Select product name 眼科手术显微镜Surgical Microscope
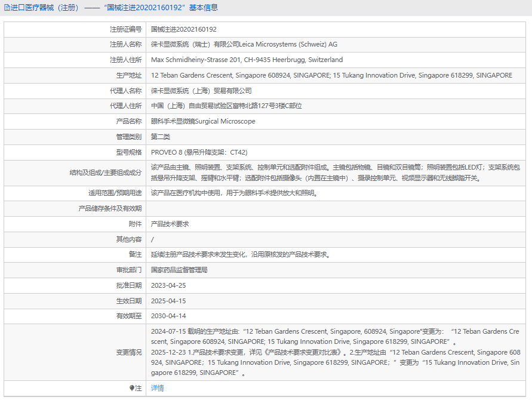The height and width of the screenshot is (400, 532). click(x=203, y=121)
